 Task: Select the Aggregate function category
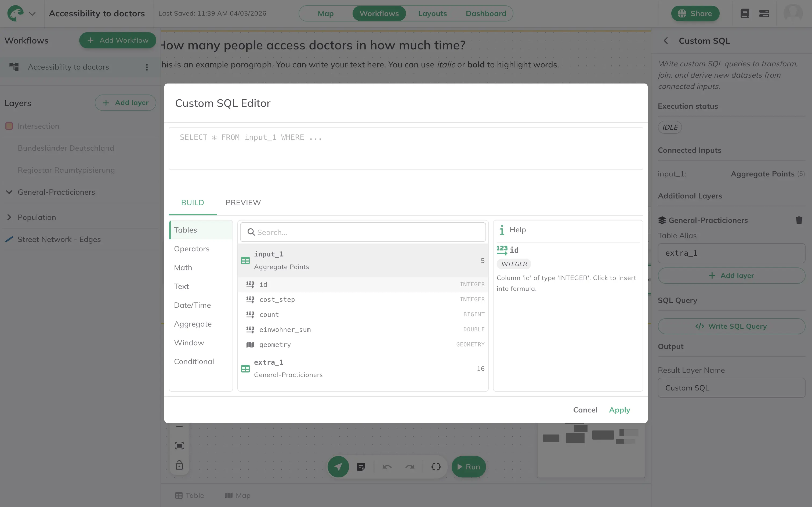point(193,324)
